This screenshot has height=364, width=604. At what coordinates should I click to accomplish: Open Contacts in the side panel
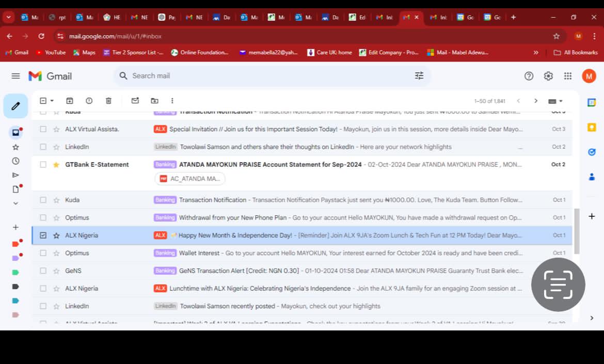pyautogui.click(x=592, y=177)
